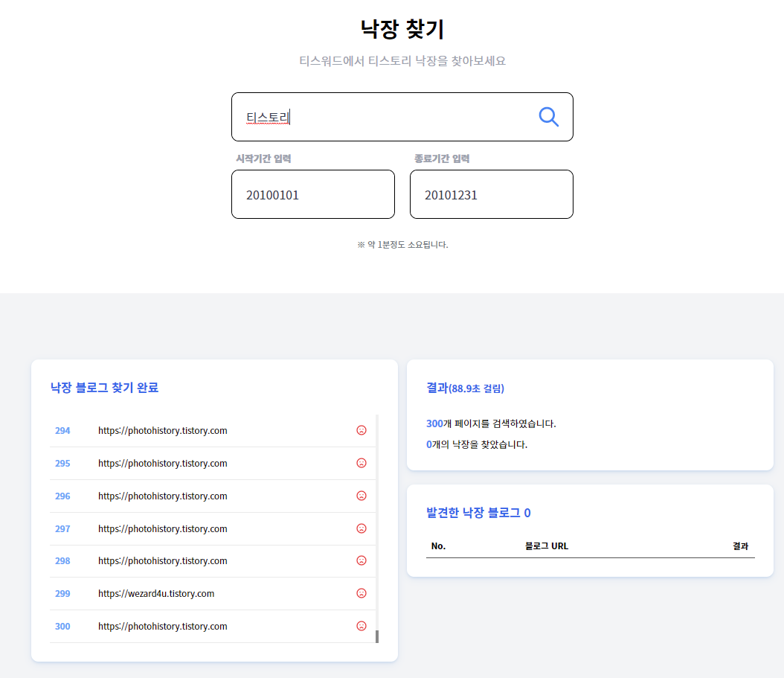The width and height of the screenshot is (784, 678).
Task: Click the sad-face status icon on row 296
Action: click(x=362, y=495)
